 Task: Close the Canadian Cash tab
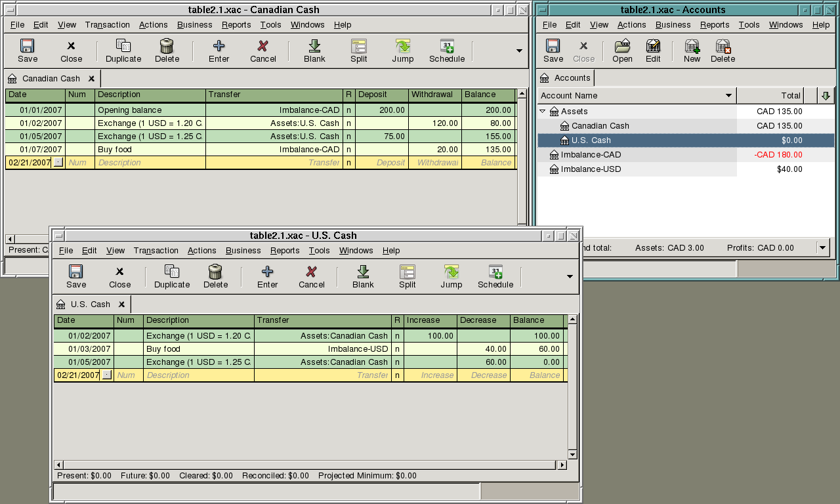(x=91, y=79)
